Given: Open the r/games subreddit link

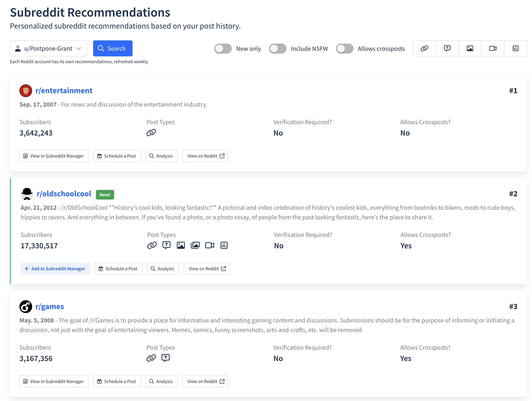Looking at the screenshot, I should 50,306.
